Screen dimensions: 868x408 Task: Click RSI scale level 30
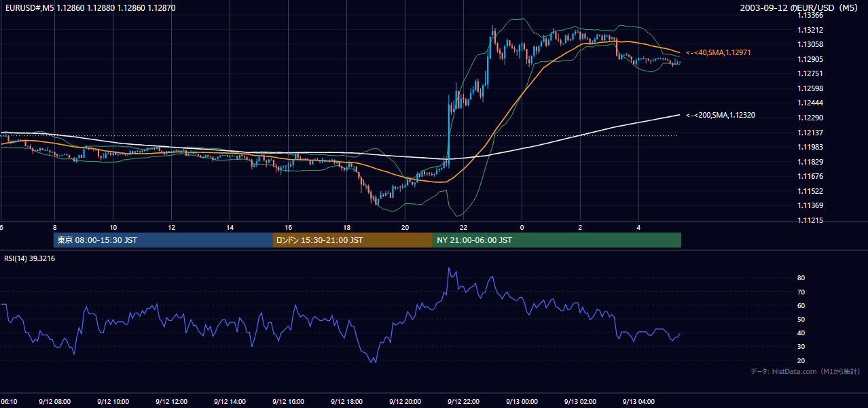point(801,347)
